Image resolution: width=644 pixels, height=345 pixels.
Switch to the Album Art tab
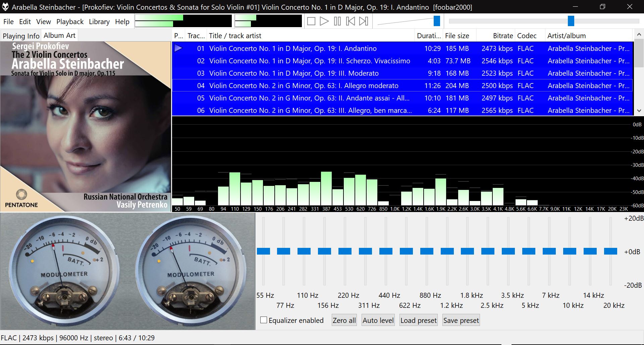pos(60,35)
